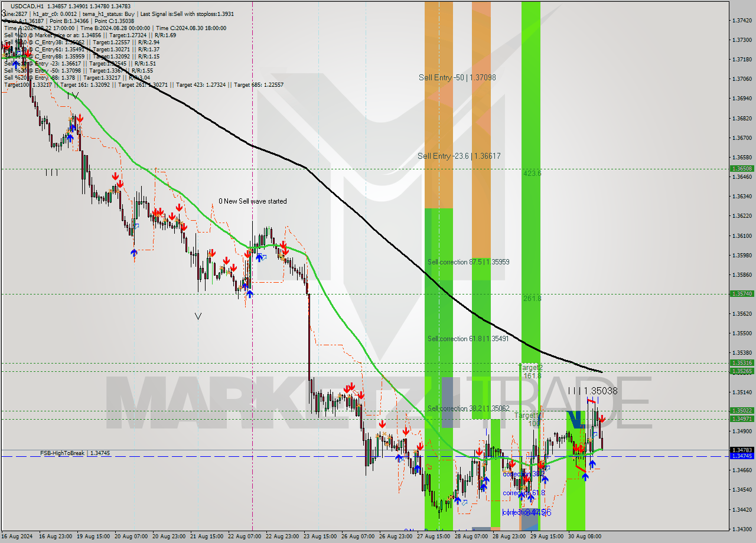
Task: Click the 1.34900 price axis value
Action: [x=741, y=431]
